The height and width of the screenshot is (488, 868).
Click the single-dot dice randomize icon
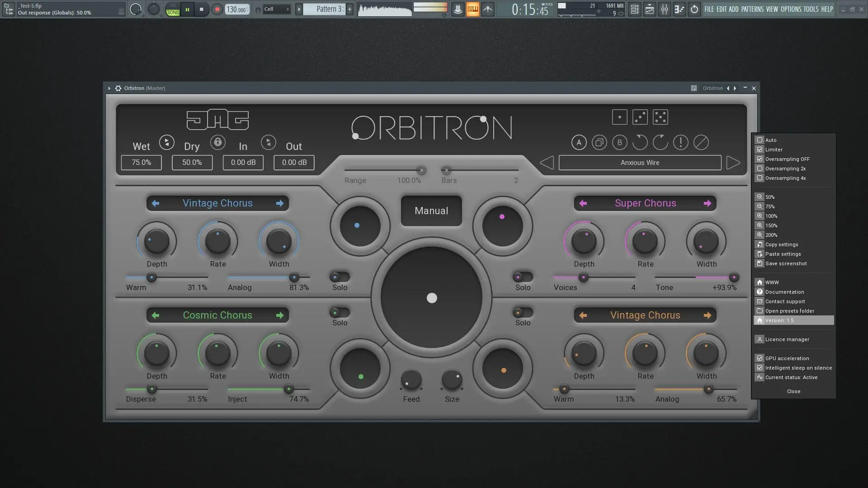coord(619,117)
